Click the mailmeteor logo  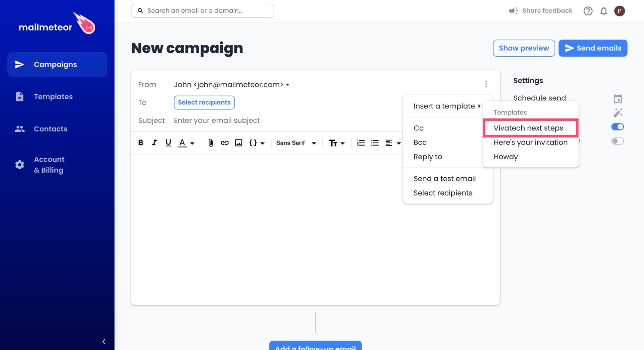coord(57,24)
